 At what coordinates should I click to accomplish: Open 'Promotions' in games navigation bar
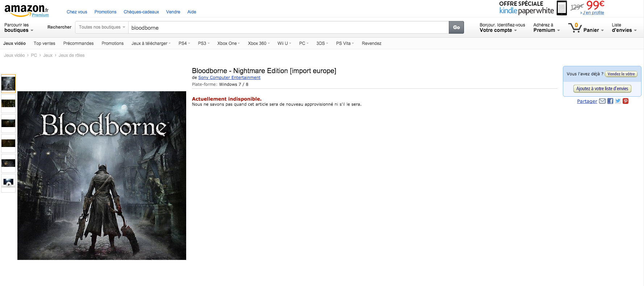[112, 43]
